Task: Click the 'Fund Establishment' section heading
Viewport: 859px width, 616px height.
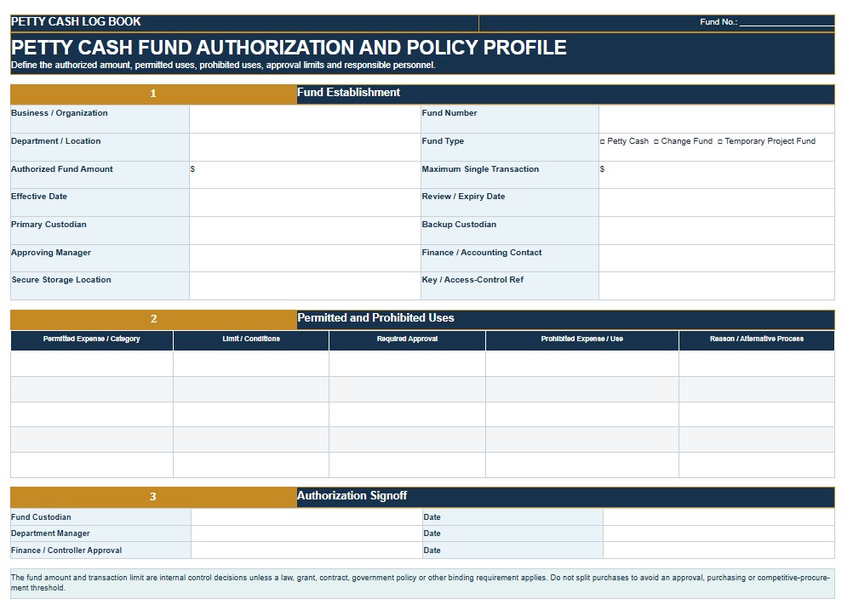Action: (x=348, y=93)
